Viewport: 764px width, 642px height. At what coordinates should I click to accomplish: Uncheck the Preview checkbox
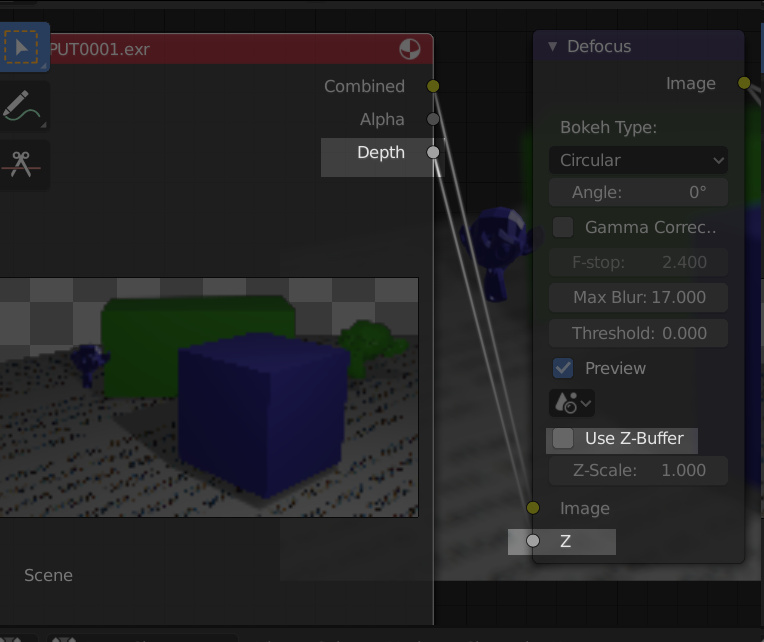click(x=563, y=368)
